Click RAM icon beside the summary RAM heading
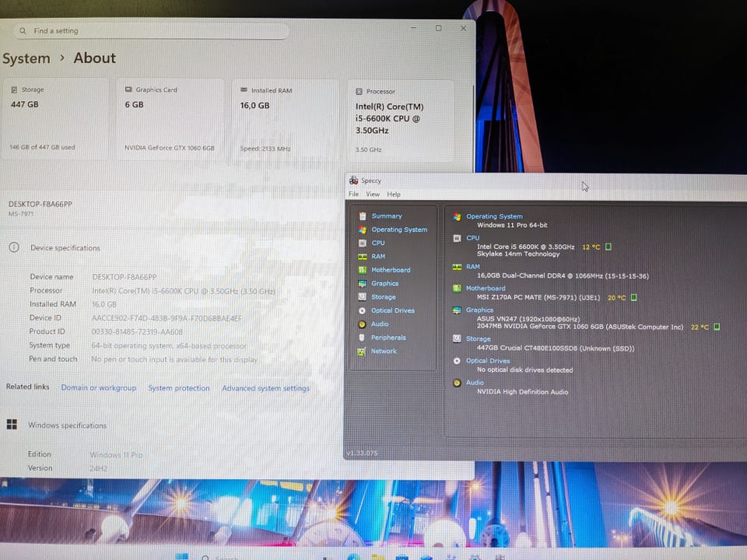Screen dimensions: 747x560 click(x=457, y=267)
